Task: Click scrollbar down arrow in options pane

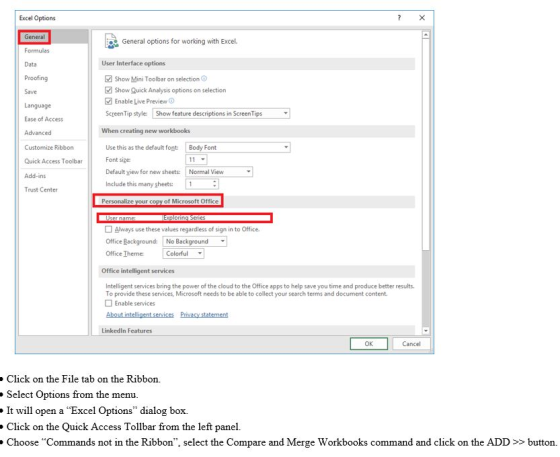Action: click(x=425, y=331)
